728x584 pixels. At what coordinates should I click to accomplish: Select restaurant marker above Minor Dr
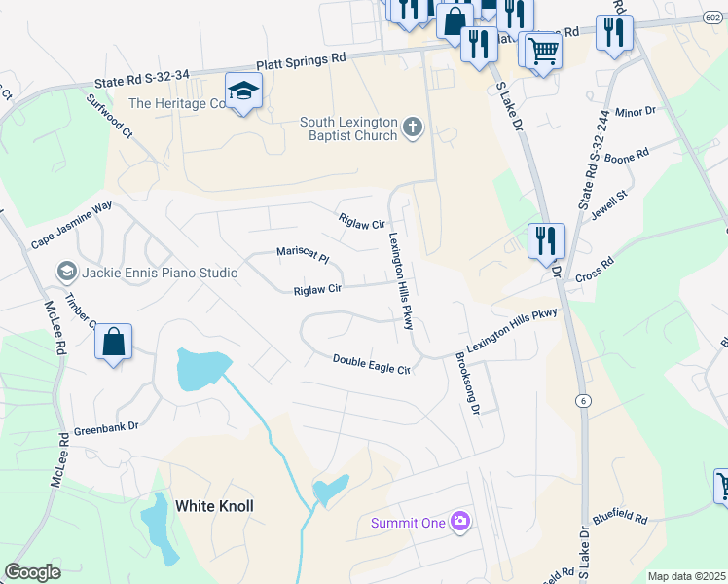pos(614,34)
